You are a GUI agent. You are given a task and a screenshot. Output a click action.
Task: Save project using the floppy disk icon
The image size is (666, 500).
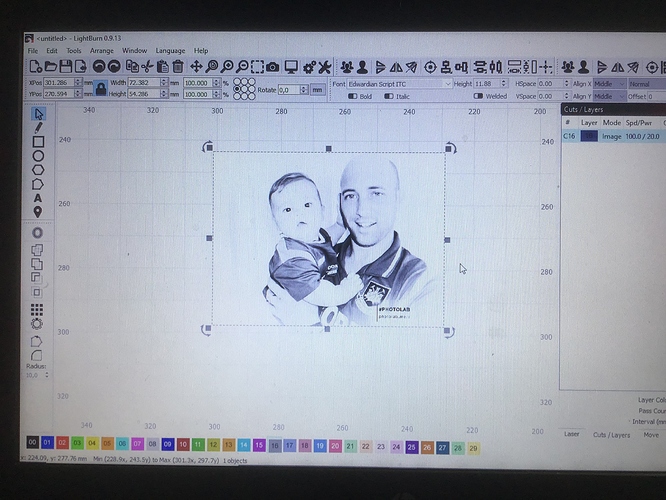(65, 67)
